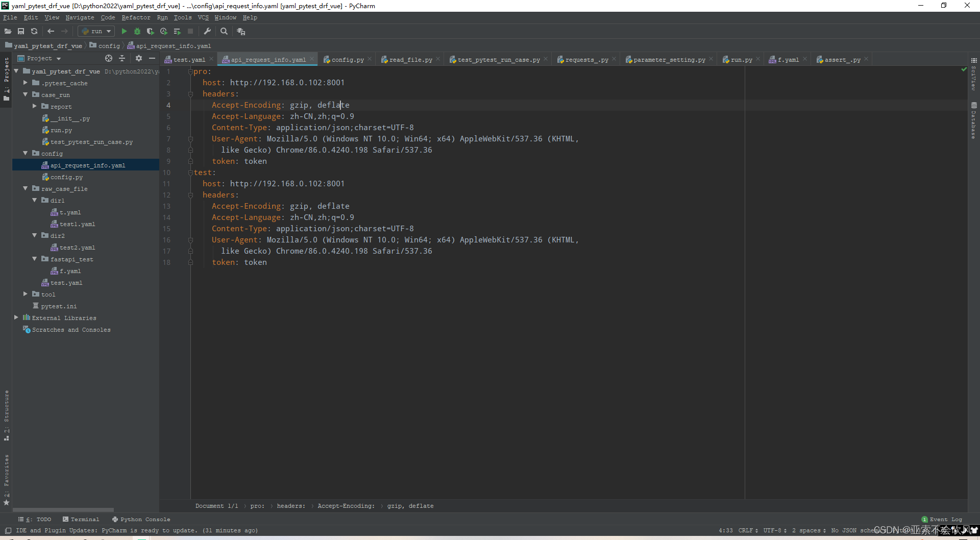Click the green inspection checkmark indicator

pos(964,69)
